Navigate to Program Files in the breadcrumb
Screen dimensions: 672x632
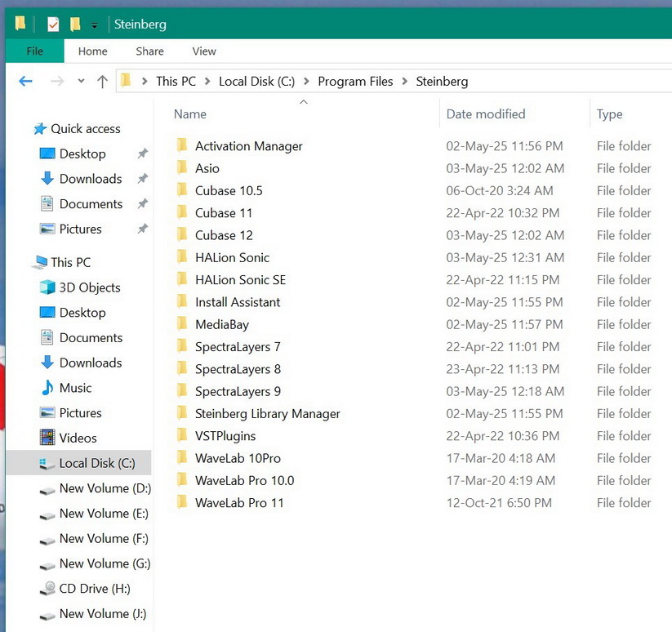(x=355, y=81)
